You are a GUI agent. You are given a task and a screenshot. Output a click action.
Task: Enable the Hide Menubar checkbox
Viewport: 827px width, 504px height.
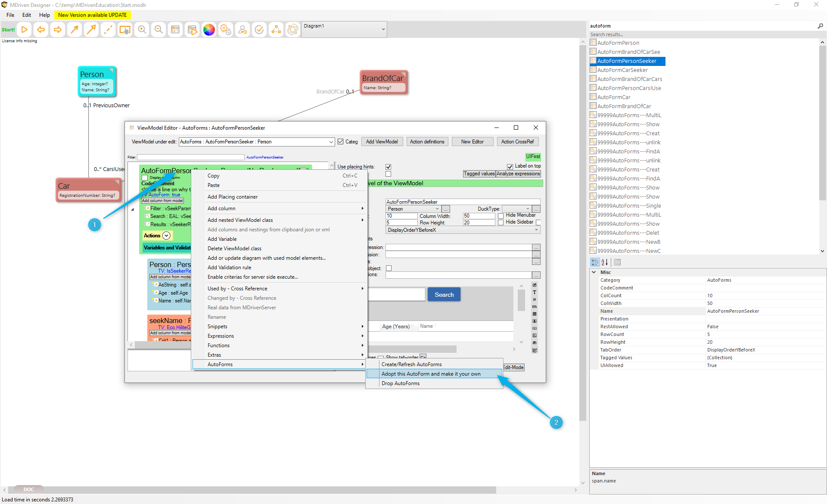coord(501,215)
